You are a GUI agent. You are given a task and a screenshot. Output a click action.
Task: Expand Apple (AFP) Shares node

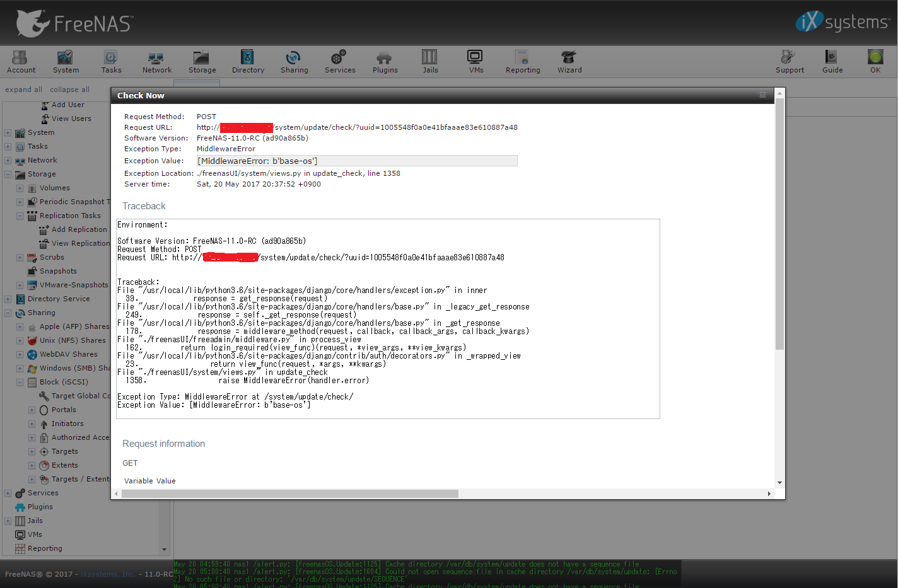tap(20, 326)
